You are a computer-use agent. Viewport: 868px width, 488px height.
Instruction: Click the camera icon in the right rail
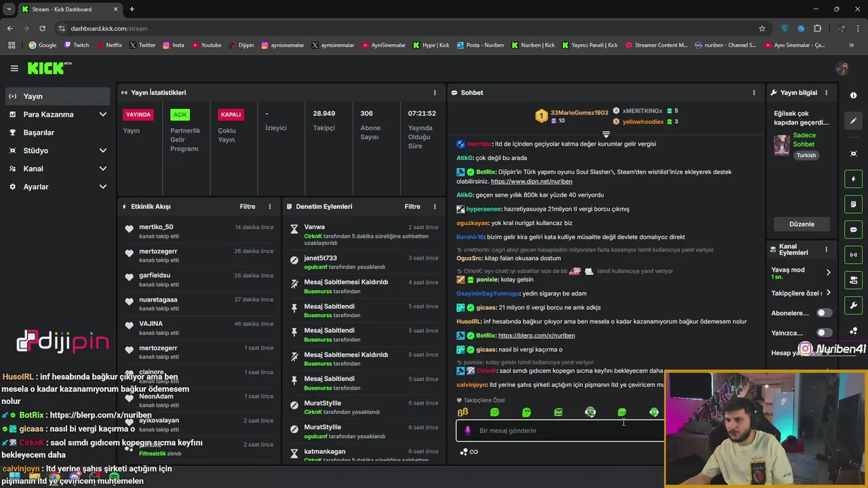854,280
